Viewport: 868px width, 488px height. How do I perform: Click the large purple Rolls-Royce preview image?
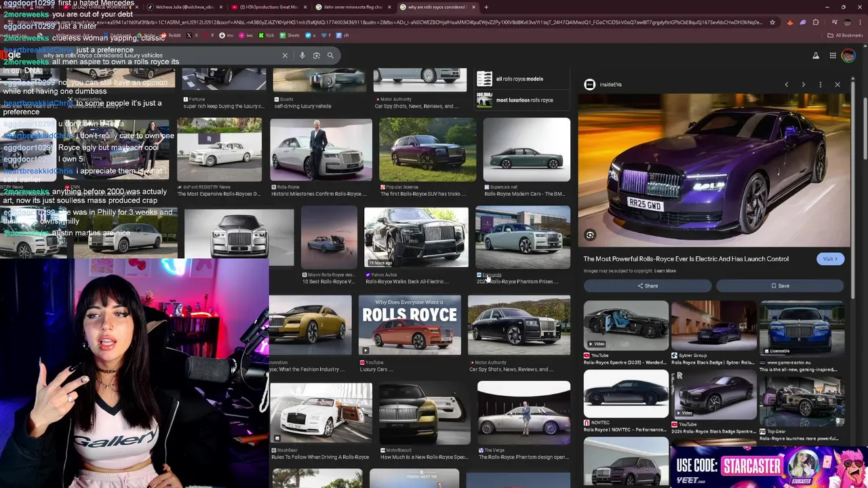point(713,171)
